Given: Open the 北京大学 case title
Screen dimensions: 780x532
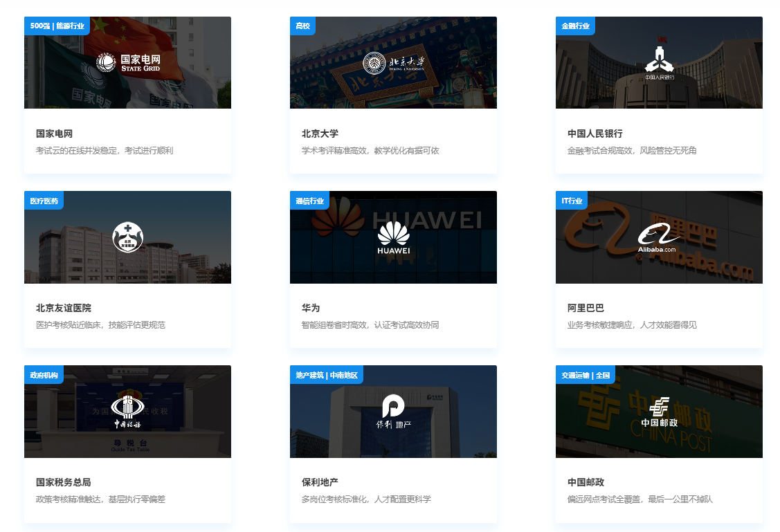Looking at the screenshot, I should click(x=320, y=134).
